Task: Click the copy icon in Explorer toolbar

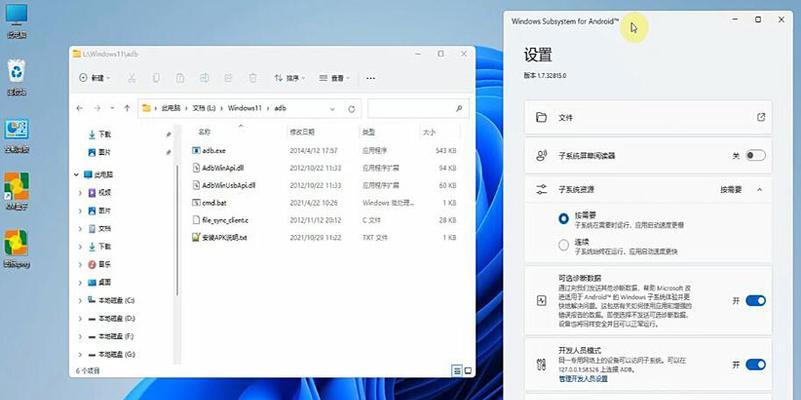Action: coord(156,78)
